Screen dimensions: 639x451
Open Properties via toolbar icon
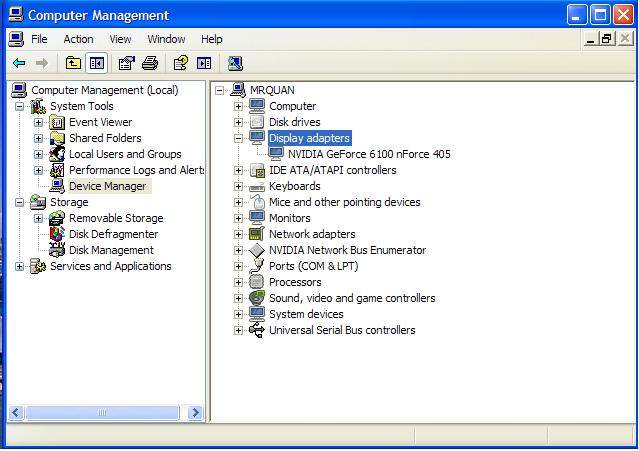click(126, 63)
